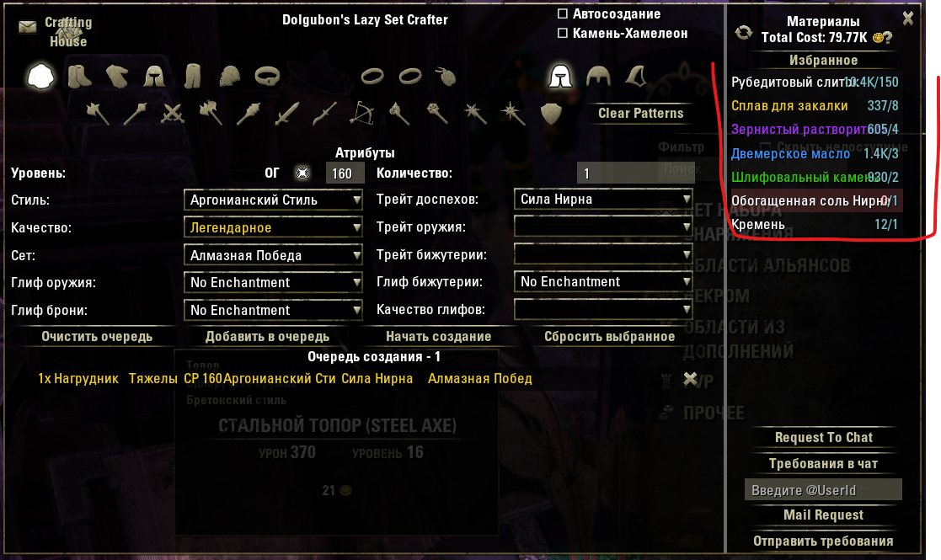Image resolution: width=941 pixels, height=560 pixels.
Task: Select the bow weapon pattern icon
Action: pyautogui.click(x=362, y=113)
